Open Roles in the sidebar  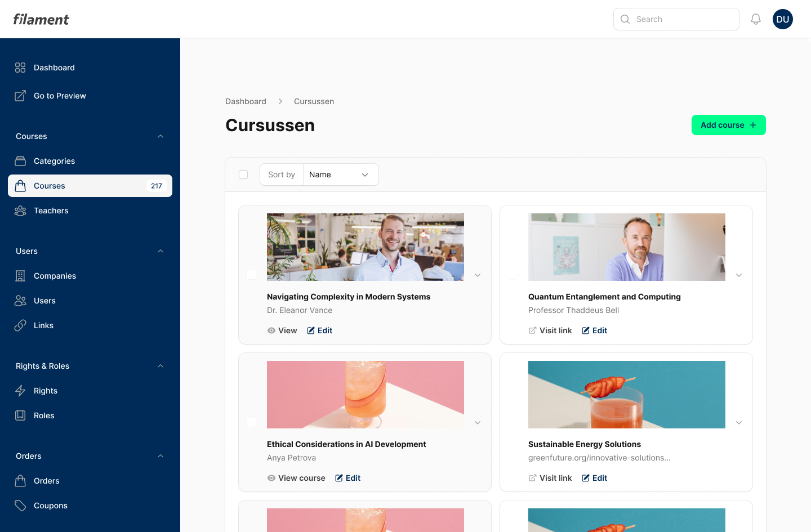[x=90, y=415]
